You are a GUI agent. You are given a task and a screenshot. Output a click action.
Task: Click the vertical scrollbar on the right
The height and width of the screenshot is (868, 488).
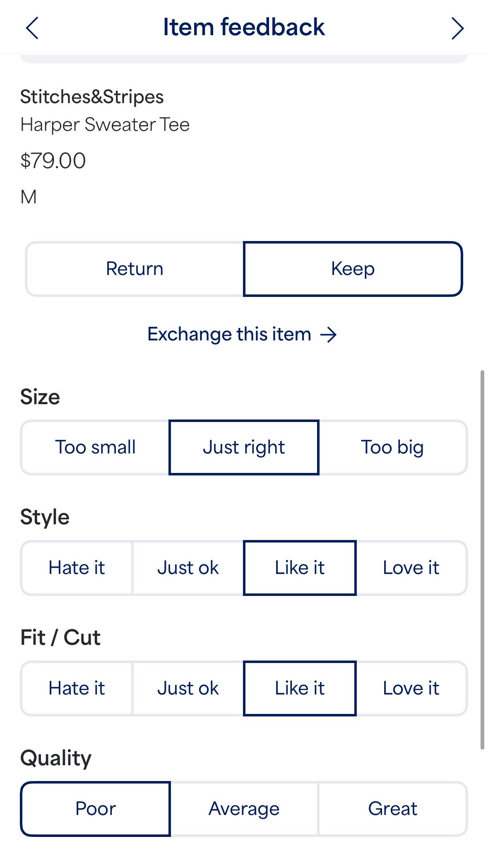(482, 559)
